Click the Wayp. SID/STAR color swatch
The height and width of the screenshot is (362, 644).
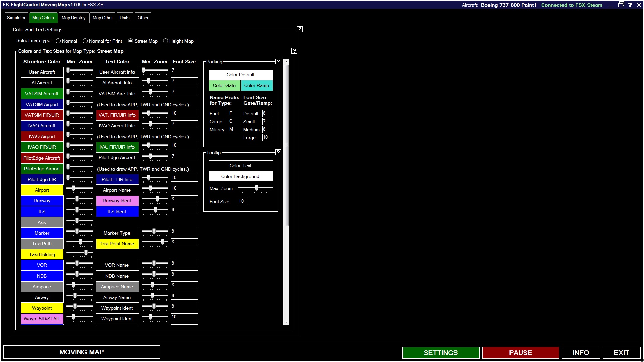[42, 319]
